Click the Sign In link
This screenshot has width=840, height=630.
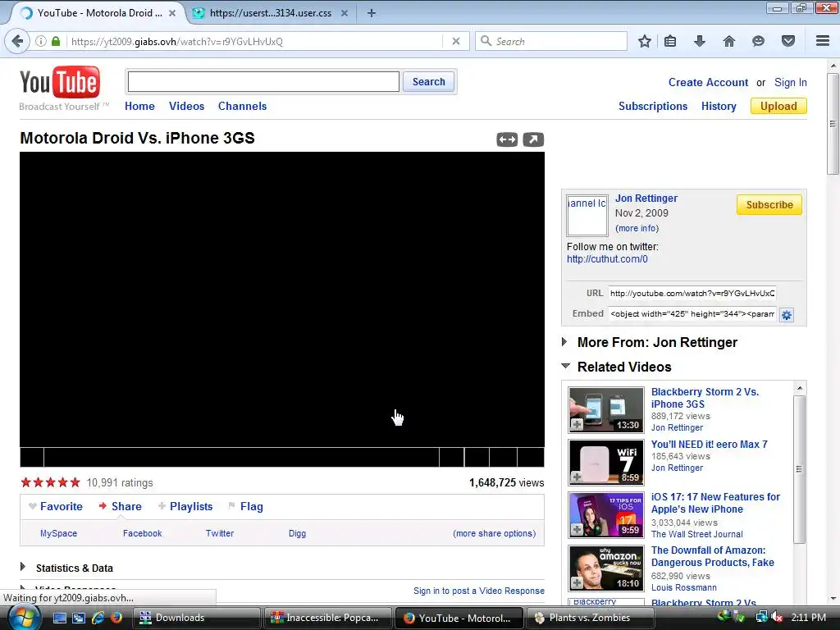[790, 83]
